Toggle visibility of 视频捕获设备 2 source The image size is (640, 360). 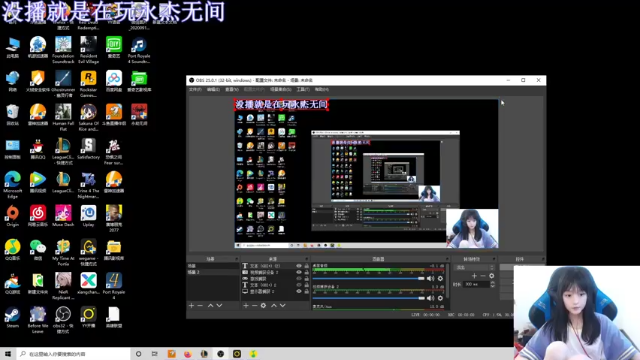point(299,272)
